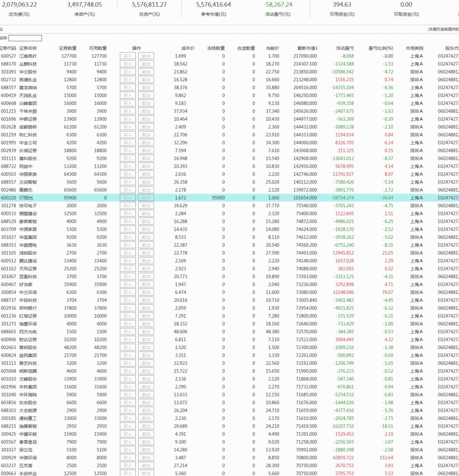Click the red sort arrow on 最新市值 column
Screen dimensions: 459x476
pyautogui.click(x=317, y=48)
